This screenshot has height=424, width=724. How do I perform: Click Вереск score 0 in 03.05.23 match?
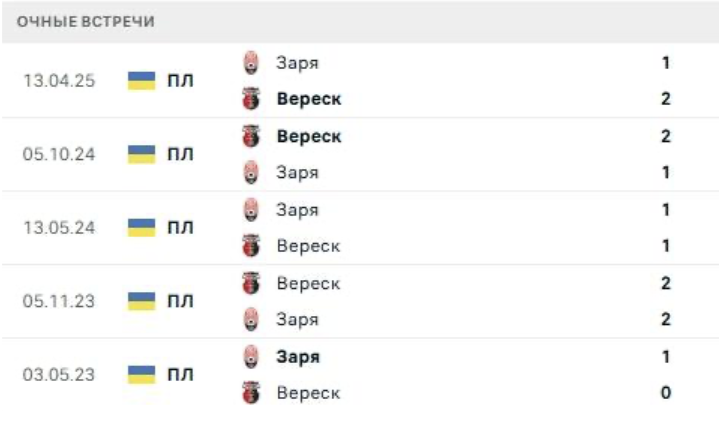666,393
